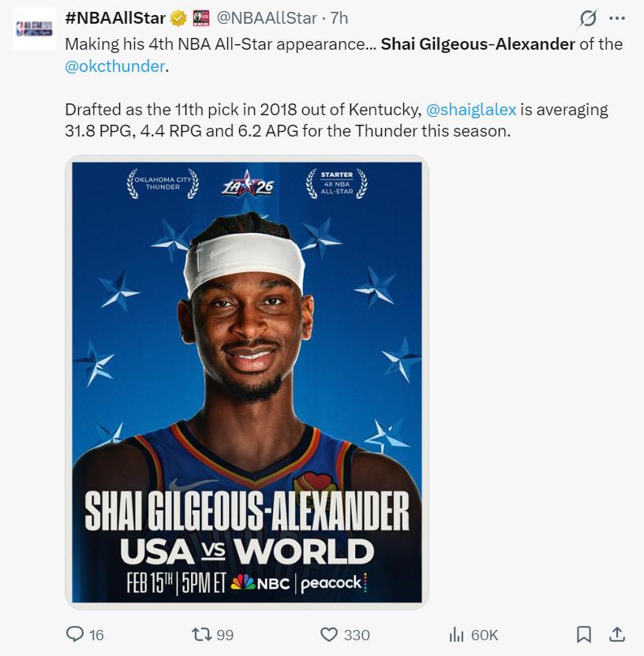Open the three-dot more options menu
The height and width of the screenshot is (656, 644).
[617, 18]
